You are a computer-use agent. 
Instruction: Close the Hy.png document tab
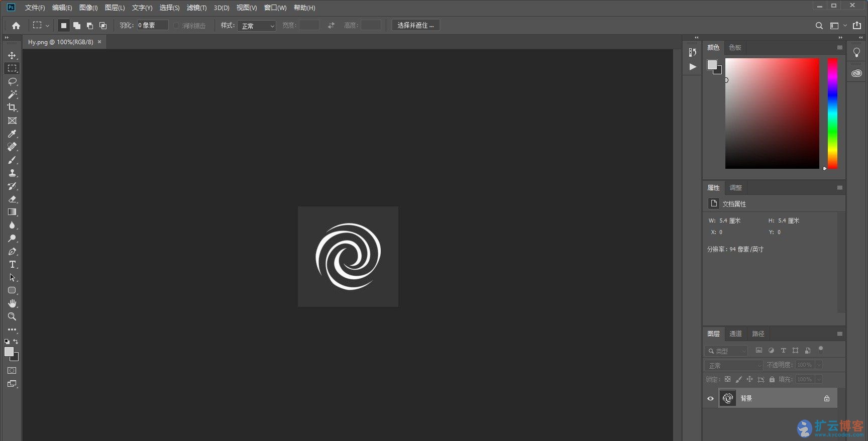point(99,42)
